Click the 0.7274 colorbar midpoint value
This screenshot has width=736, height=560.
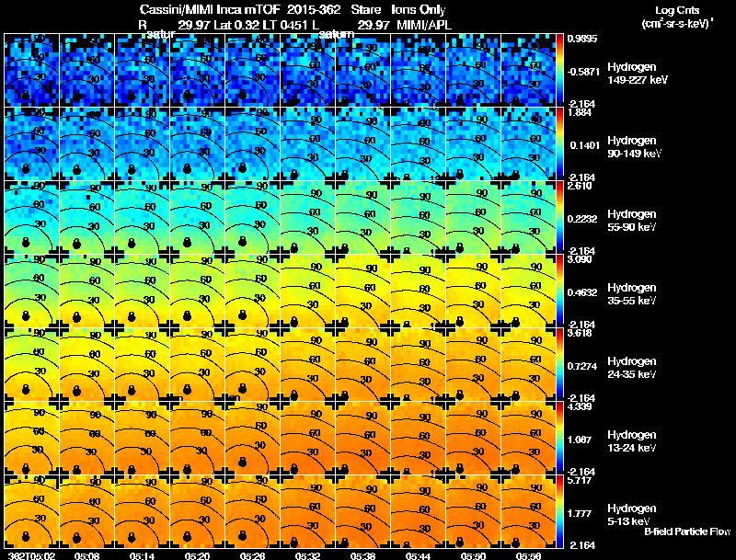[582, 366]
